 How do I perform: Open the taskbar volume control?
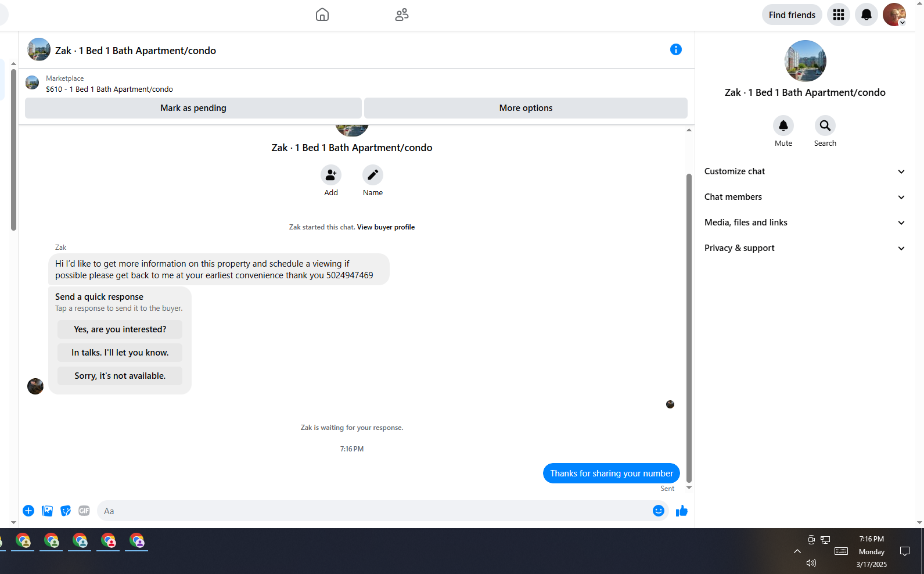point(811,563)
